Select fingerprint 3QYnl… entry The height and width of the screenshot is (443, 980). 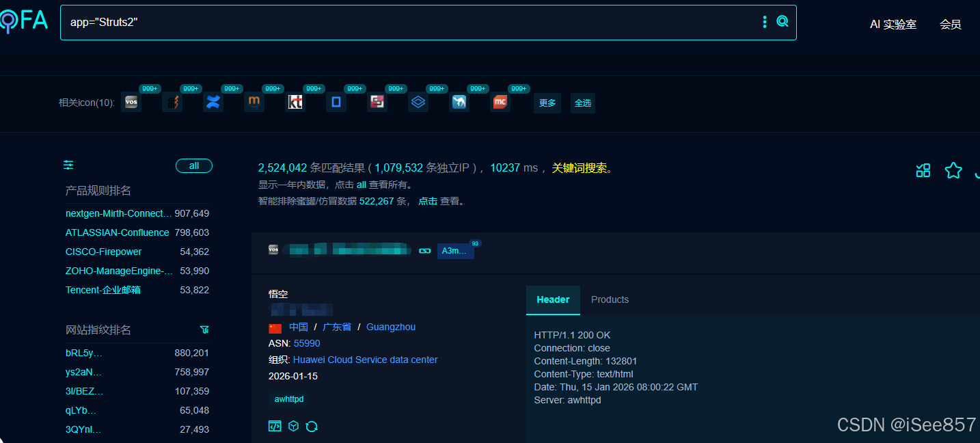83,429
